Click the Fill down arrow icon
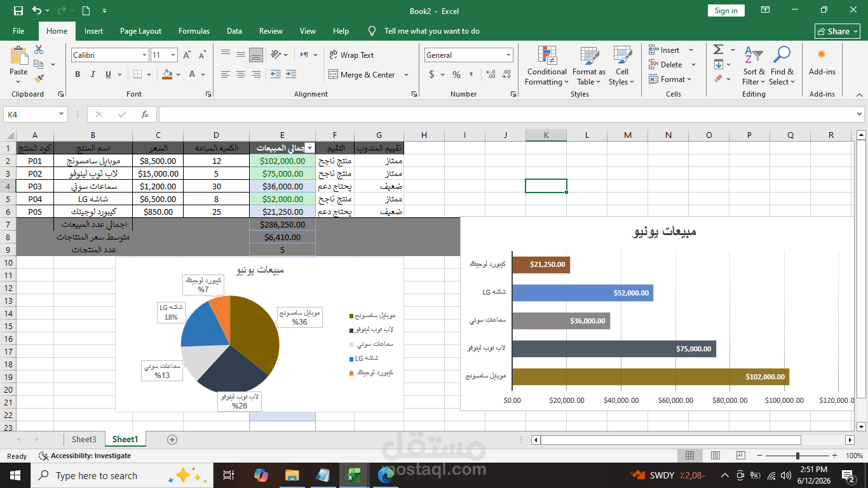Image resolution: width=868 pixels, height=488 pixels. tap(718, 64)
